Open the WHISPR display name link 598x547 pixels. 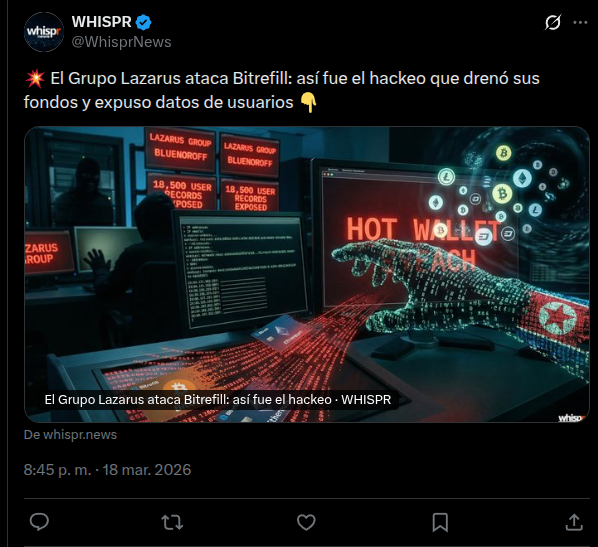tap(102, 22)
